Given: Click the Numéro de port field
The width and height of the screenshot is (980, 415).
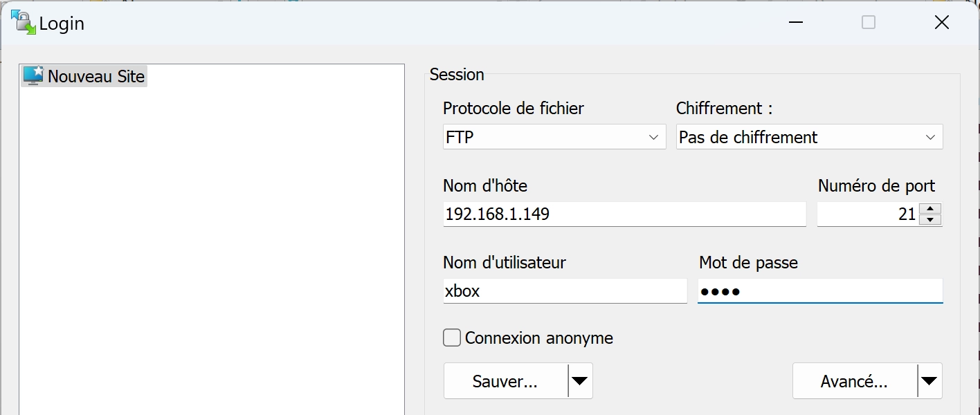Looking at the screenshot, I should coord(869,214).
